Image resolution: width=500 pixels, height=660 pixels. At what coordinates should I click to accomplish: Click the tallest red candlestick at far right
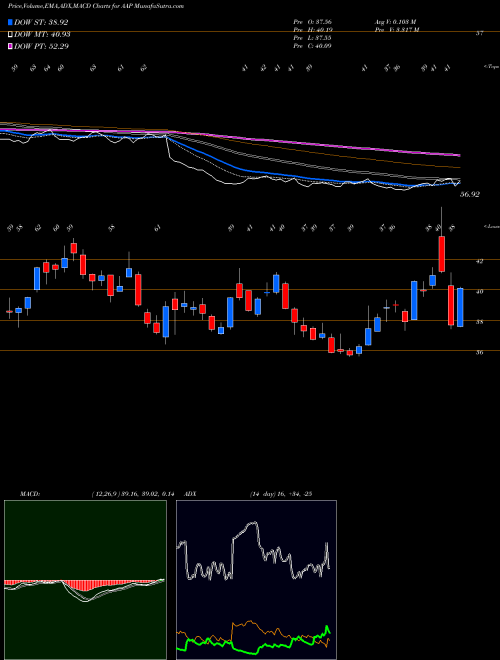click(x=441, y=254)
